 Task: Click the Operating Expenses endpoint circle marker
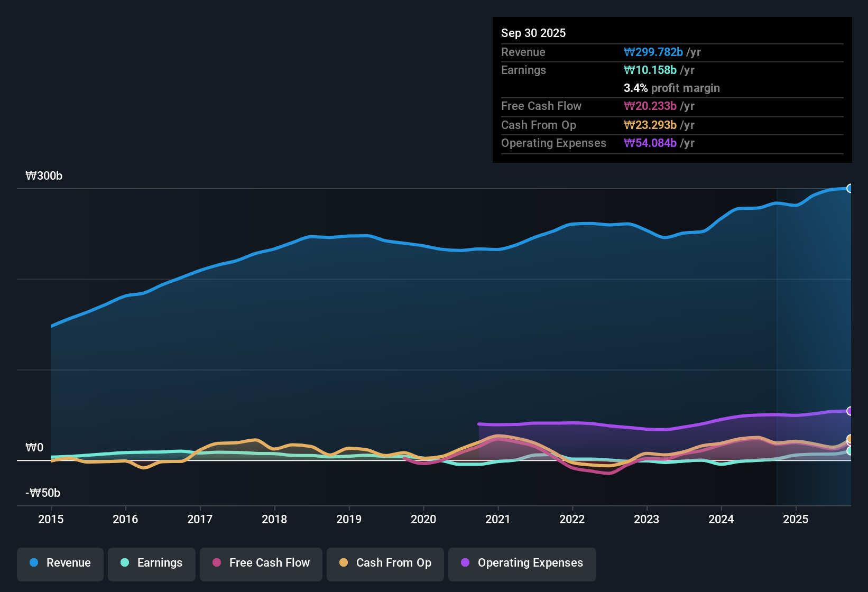tap(850, 411)
